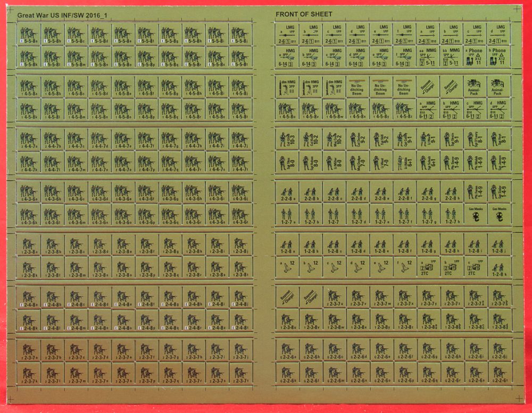Viewport: 532px width, 413px height.
Task: Click pigeon counter 'f 12'
Action: (x=404, y=267)
